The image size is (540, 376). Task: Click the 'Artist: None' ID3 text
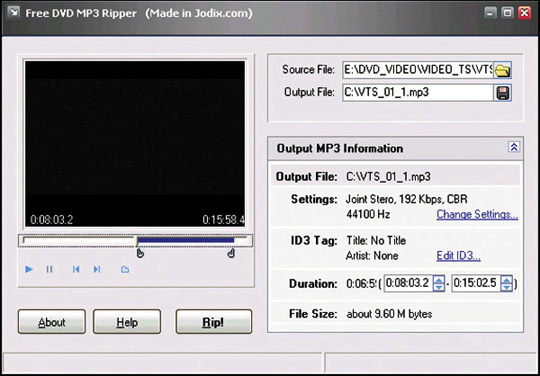click(372, 256)
